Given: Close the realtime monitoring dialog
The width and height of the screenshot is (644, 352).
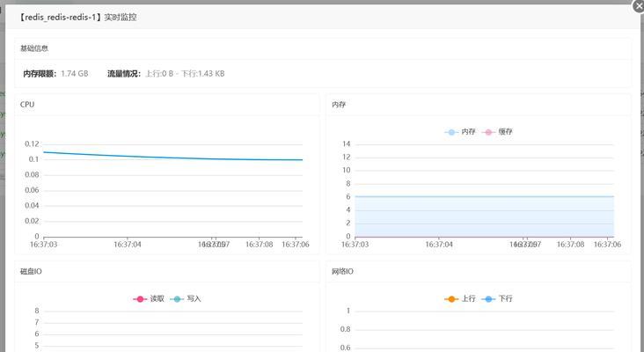Looking at the screenshot, I should (638, 6).
